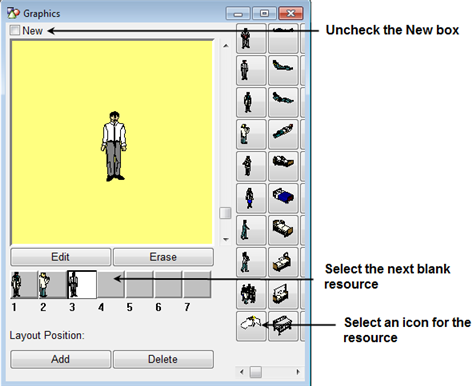476x386 pixels.
Task: Pick the library icon of man with red tie
Action: click(x=251, y=38)
